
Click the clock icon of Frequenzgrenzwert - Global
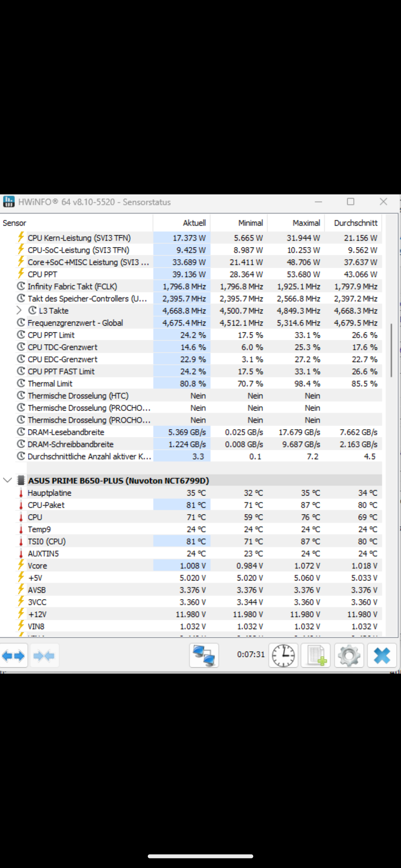[21, 322]
